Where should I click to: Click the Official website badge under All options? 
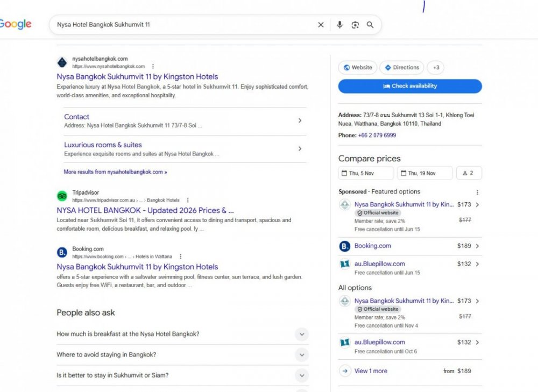378,309
